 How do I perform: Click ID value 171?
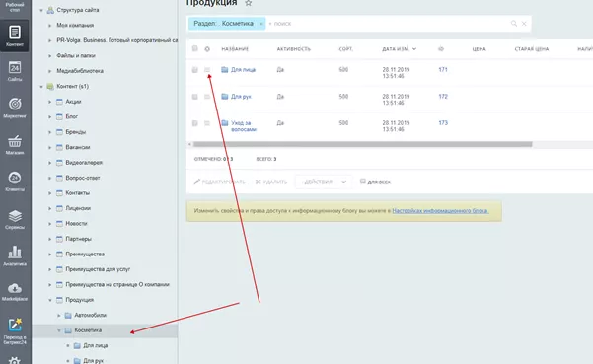443,70
